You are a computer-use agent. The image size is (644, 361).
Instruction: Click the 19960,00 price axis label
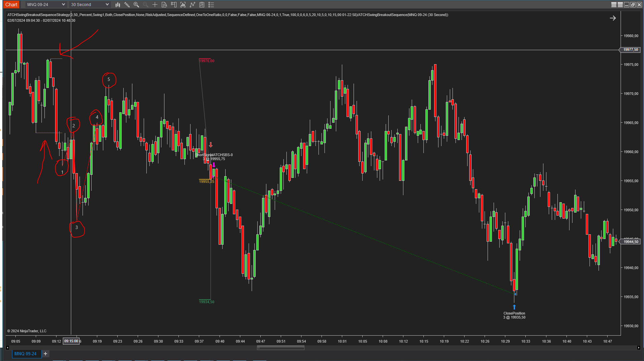[x=631, y=152]
